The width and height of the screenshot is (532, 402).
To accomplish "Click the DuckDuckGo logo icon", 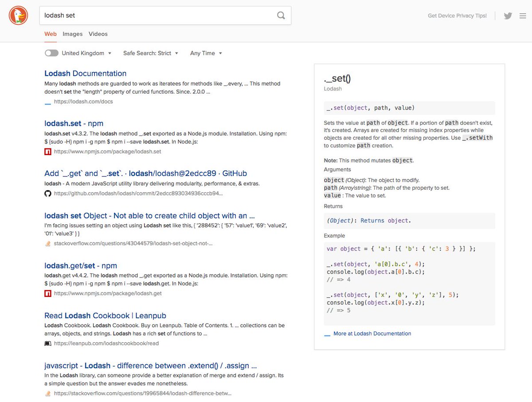I will [x=19, y=16].
